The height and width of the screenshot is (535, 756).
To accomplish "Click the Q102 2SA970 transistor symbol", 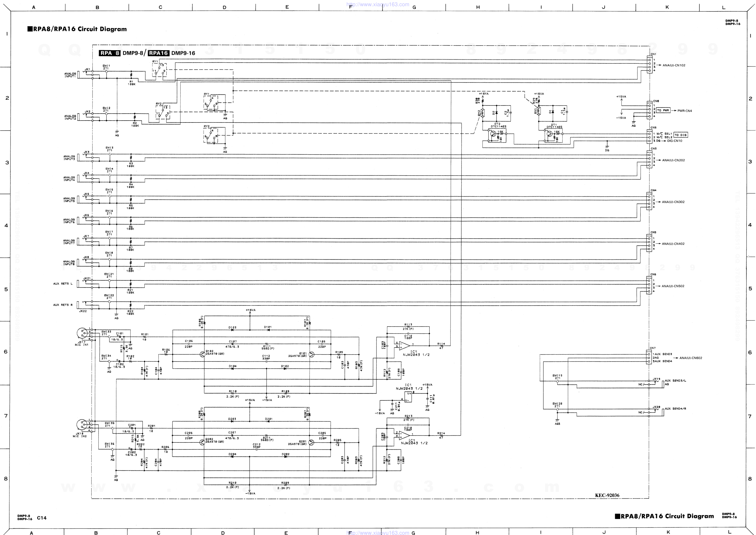I will tap(202, 355).
